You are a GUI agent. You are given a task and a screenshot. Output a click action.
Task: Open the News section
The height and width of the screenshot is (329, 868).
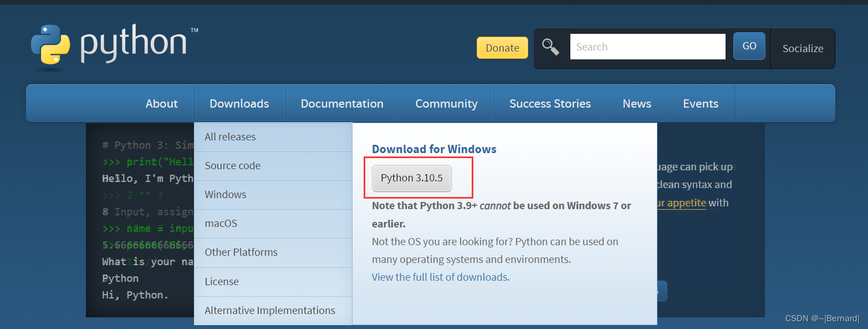637,104
